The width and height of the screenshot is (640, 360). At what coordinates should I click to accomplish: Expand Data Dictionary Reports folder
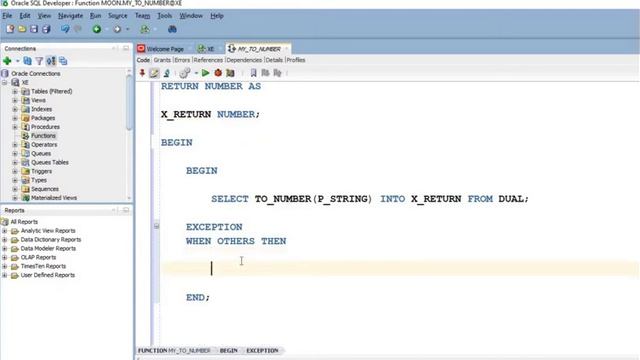pos(5,240)
